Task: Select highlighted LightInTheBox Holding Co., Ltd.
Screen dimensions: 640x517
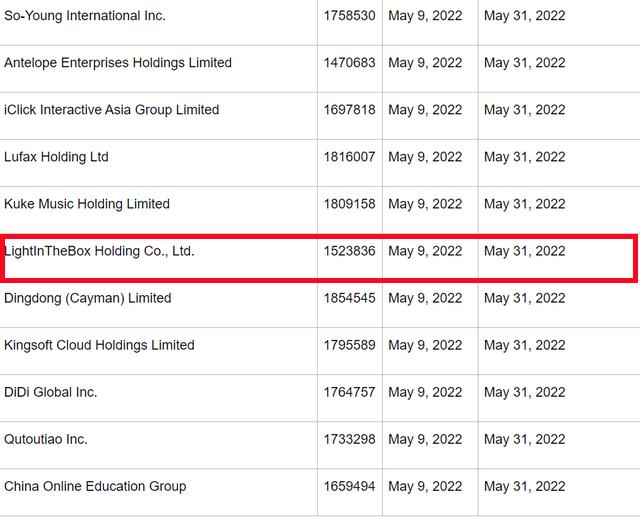Action: point(99,251)
